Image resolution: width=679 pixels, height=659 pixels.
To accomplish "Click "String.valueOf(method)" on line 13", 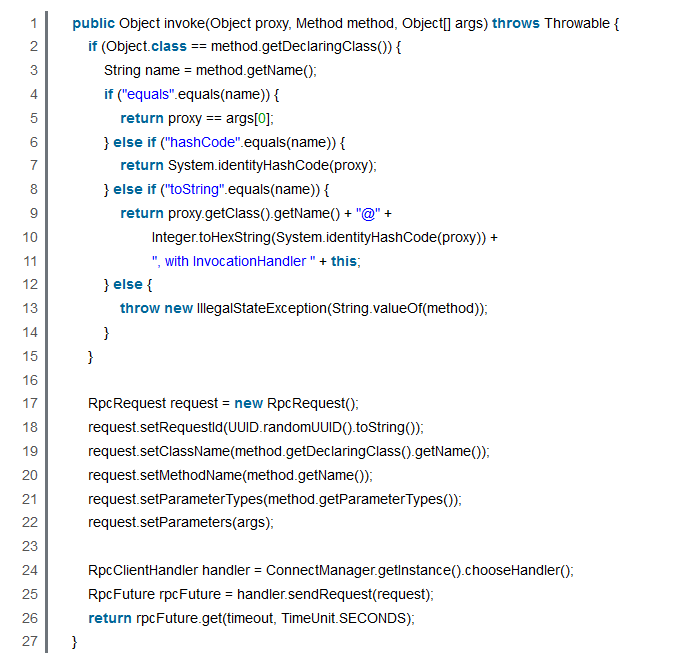I will (406, 308).
